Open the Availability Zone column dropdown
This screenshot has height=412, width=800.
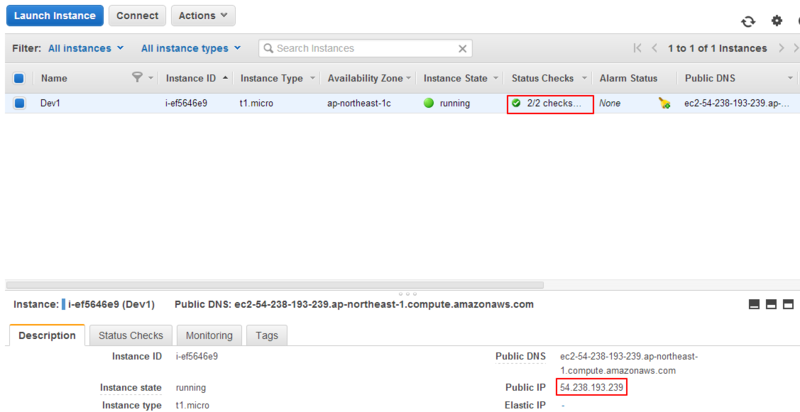(x=408, y=79)
